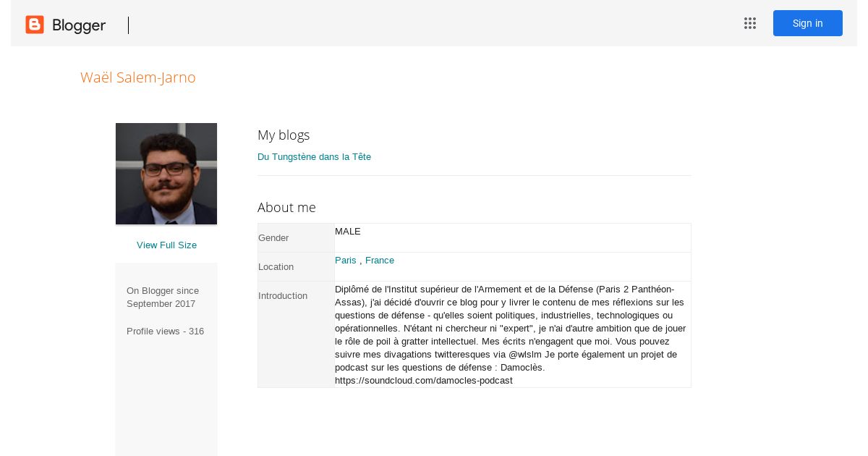Select the About me heading

coord(286,208)
